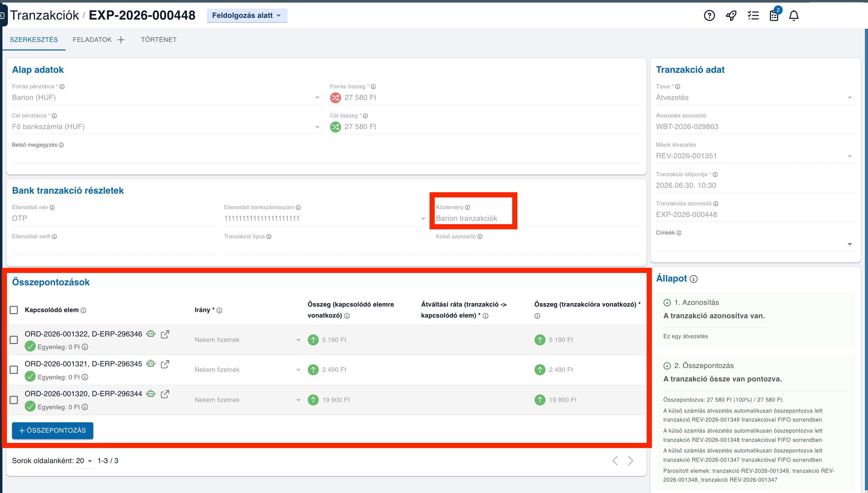Image resolution: width=868 pixels, height=493 pixels.
Task: Click info icon next to Állapot
Action: pyautogui.click(x=693, y=279)
